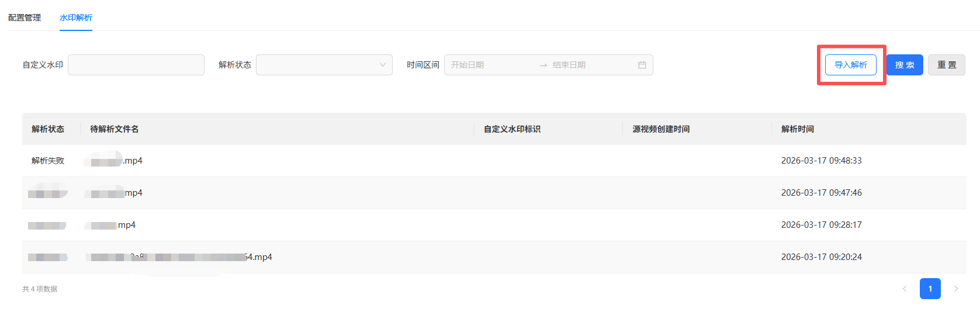980x319 pixels.
Task: Select the 2026-03-17 09:48:33 timestamp cell
Action: click(821, 161)
